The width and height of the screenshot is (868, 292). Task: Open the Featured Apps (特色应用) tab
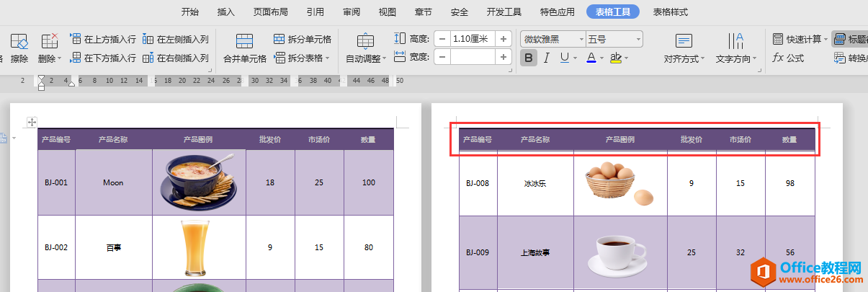coord(558,12)
